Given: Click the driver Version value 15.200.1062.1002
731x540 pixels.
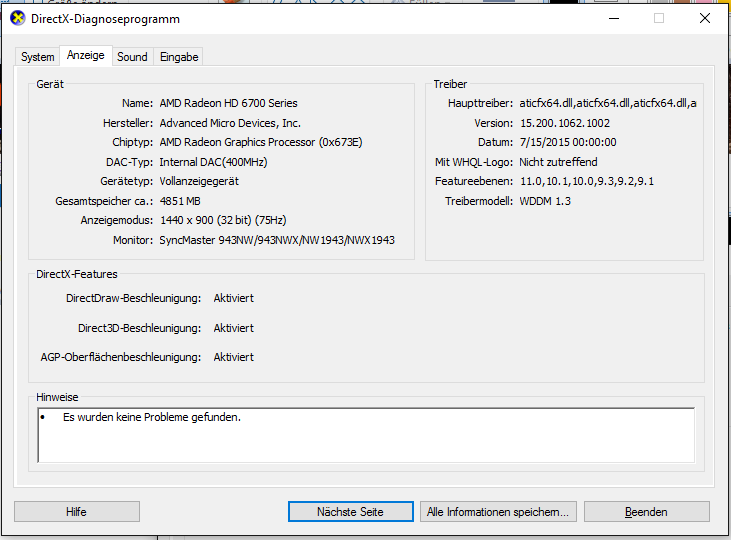Looking at the screenshot, I should 565,123.
